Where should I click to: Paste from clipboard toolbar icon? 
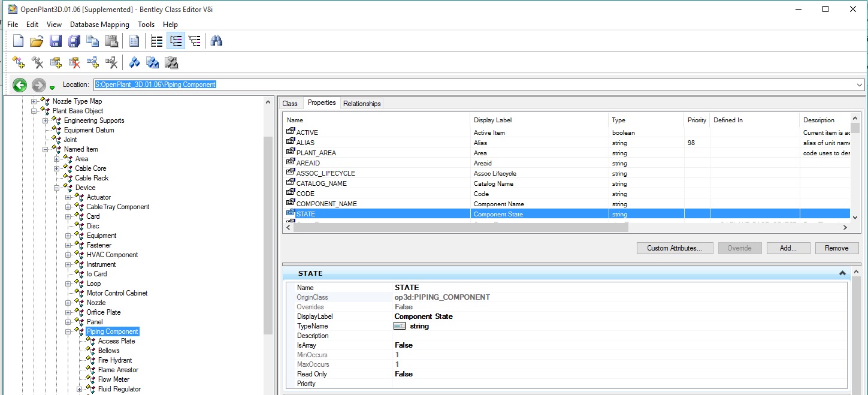click(x=111, y=41)
